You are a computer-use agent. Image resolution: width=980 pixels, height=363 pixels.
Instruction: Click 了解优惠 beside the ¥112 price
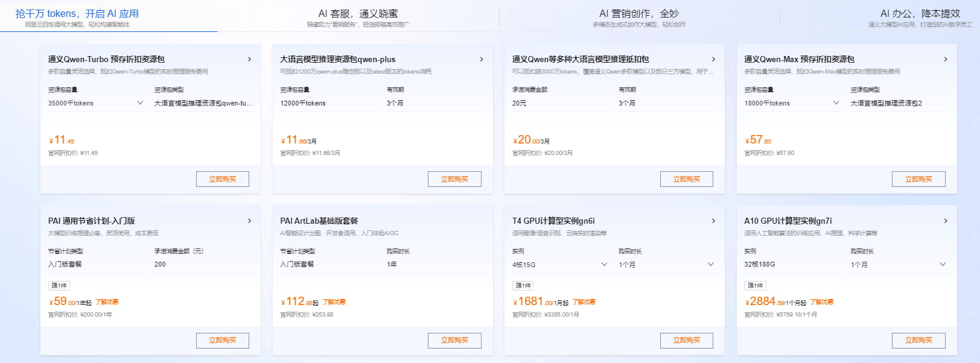334,302
